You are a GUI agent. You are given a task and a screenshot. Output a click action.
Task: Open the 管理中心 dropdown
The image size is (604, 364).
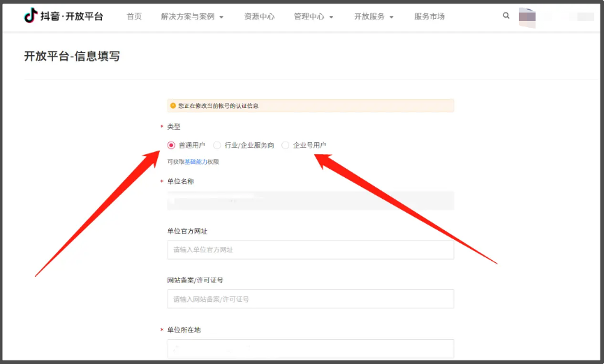tap(314, 16)
